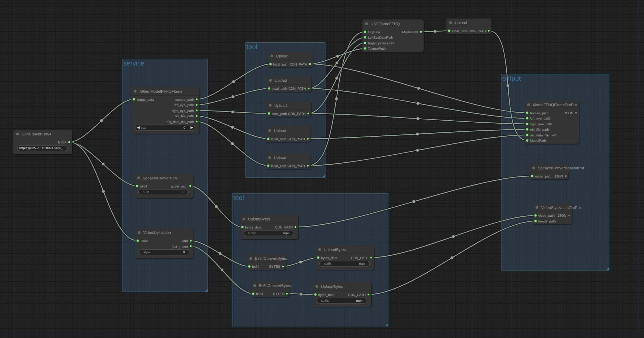Click the texture_path output slot on AIGenModelFFHQFlame
Image resolution: width=644 pixels, height=338 pixels.
(197, 99)
